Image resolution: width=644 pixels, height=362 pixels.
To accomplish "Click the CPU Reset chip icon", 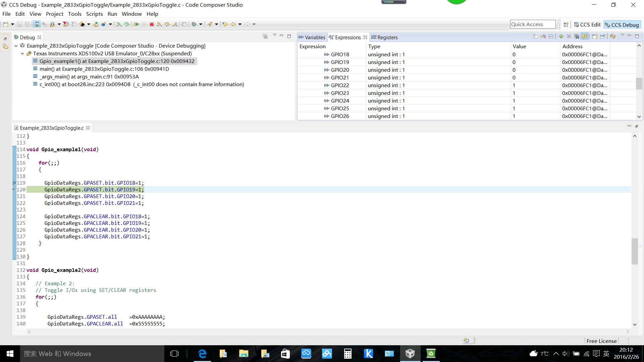I will click(x=82, y=24).
